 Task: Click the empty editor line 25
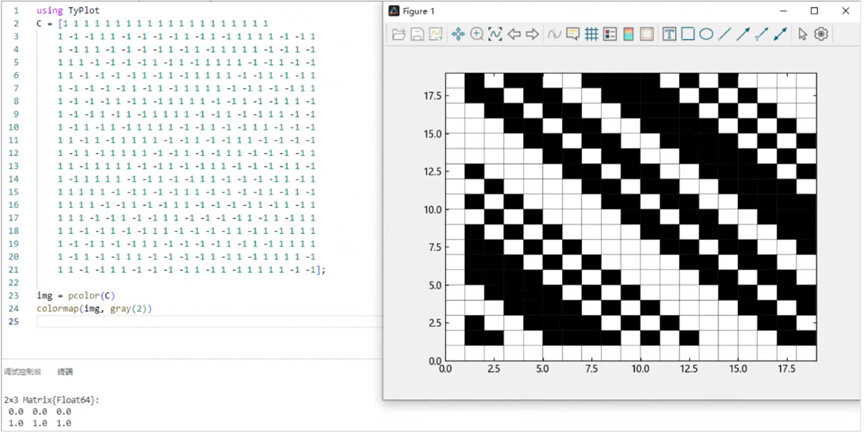coord(209,322)
